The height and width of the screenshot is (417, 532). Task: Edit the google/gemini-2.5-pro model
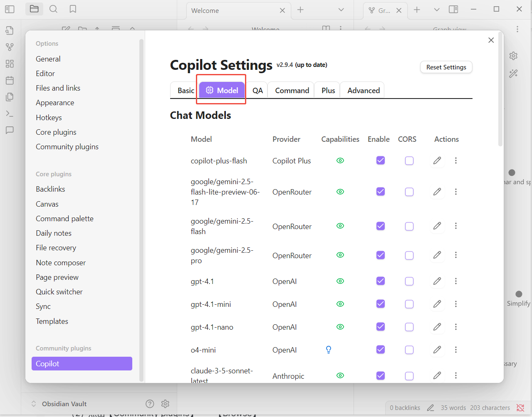pyautogui.click(x=437, y=255)
